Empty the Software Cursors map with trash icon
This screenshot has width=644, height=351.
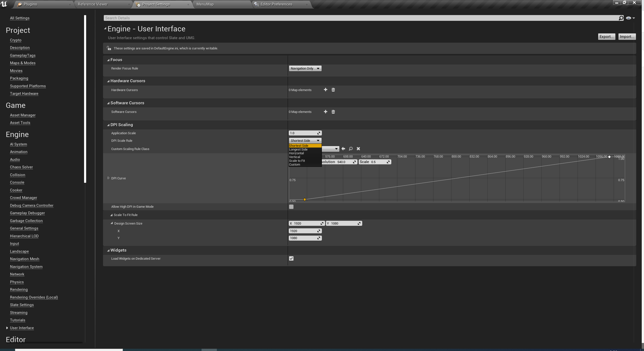333,112
